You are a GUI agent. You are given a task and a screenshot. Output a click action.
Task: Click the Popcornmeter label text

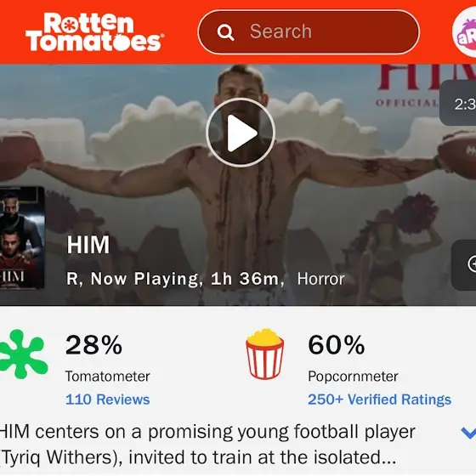[353, 377]
